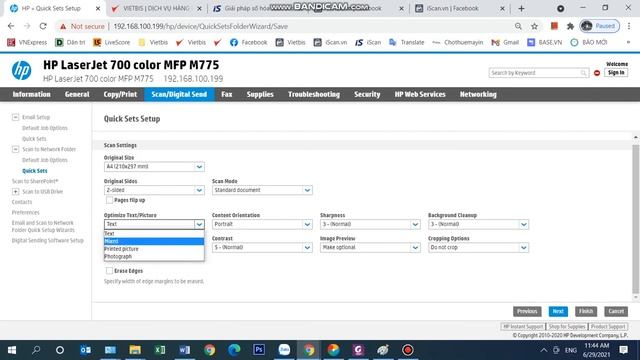This screenshot has width=640, height=360.
Task: Open Excel from the taskbar
Action: [x=160, y=350]
